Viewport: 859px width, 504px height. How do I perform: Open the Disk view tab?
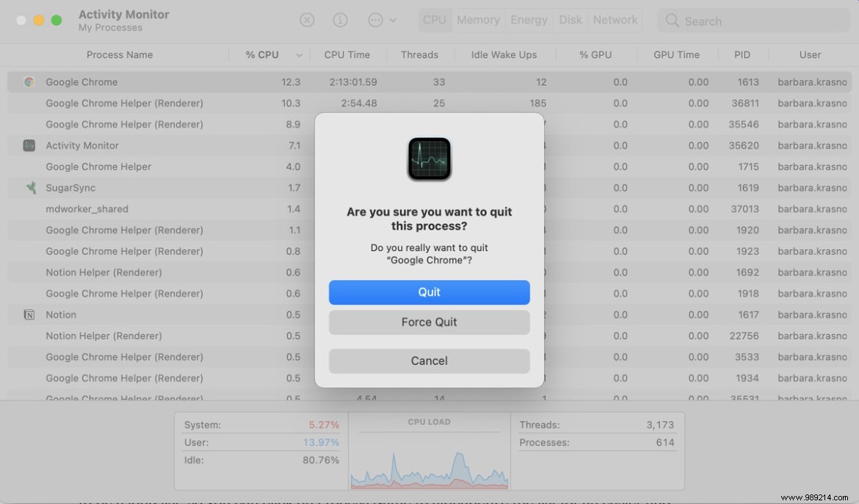(570, 20)
